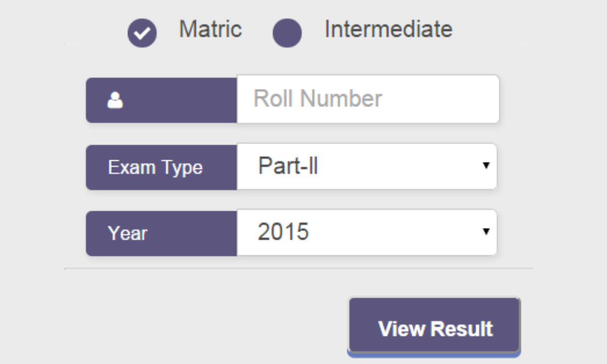Viewport: 607px width, 364px height.
Task: Choose the Matric option label
Action: coord(210,29)
